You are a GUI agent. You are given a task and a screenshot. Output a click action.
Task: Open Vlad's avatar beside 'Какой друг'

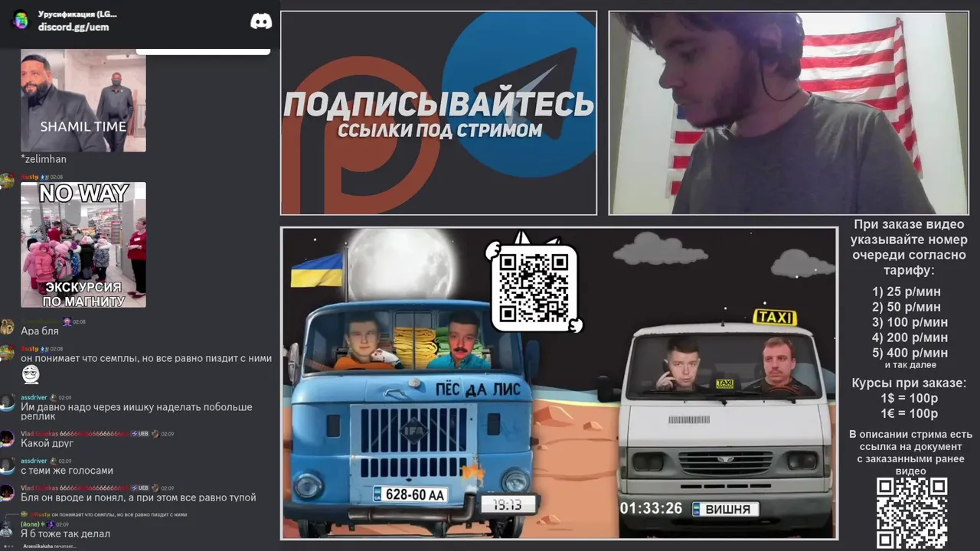[7, 439]
